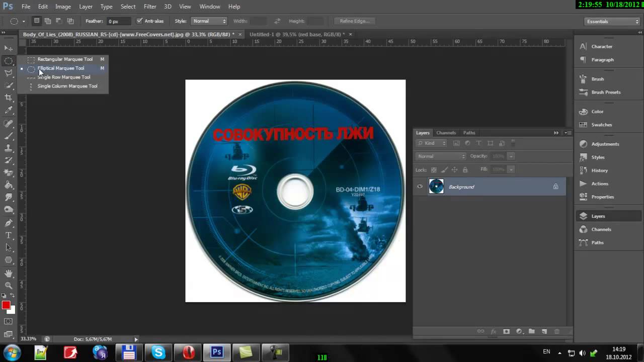Image resolution: width=644 pixels, height=362 pixels.
Task: Select the Paint Bucket tool
Action: click(9, 186)
